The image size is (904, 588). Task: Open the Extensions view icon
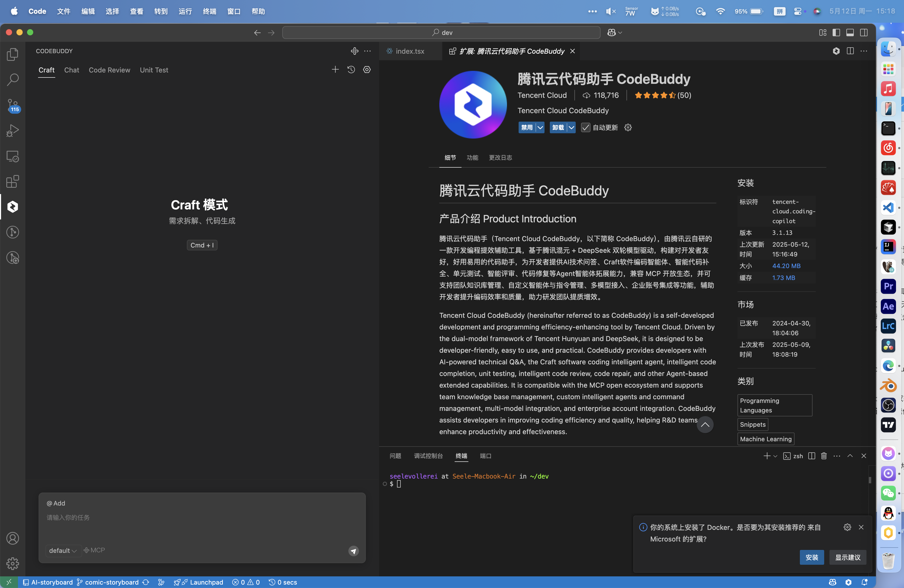12,182
